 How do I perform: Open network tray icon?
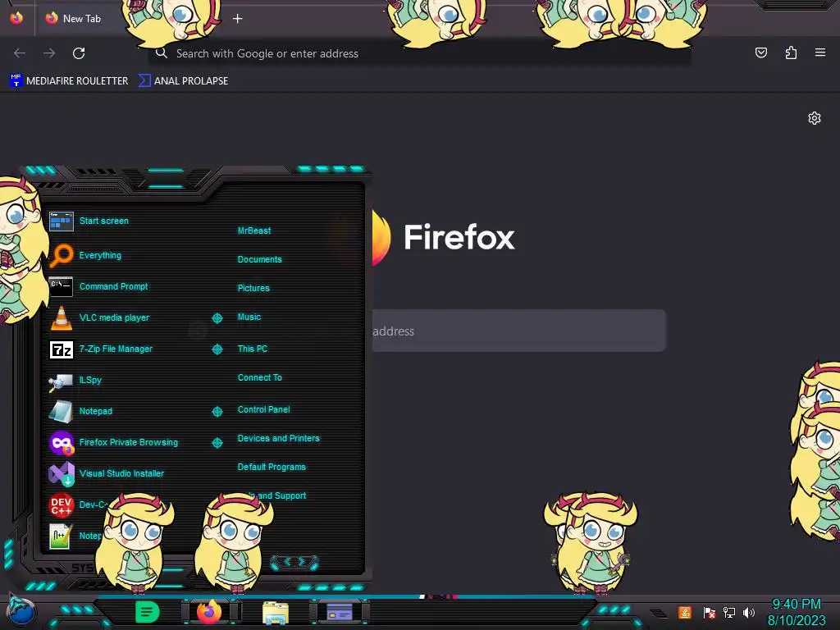pyautogui.click(x=728, y=612)
